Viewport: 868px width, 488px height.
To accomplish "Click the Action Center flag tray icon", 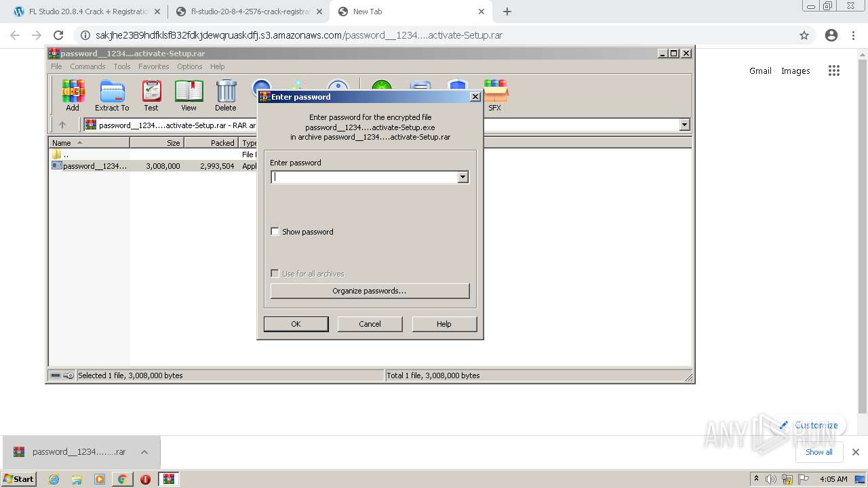I will [804, 479].
